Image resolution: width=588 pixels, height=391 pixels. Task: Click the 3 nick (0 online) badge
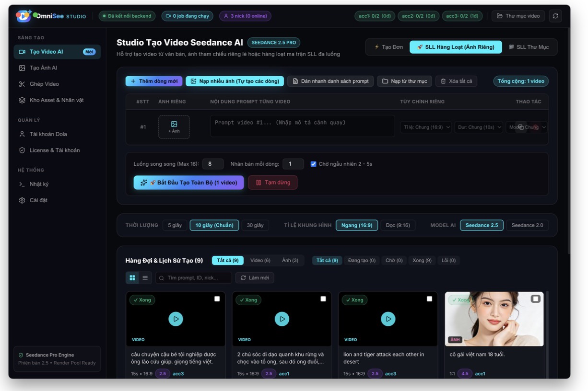[x=245, y=16]
